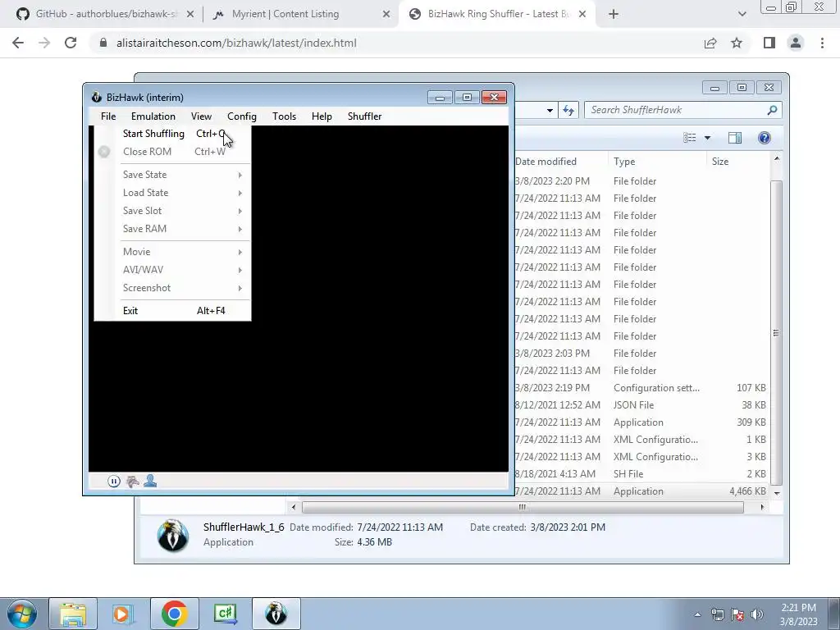Click the Explorer scroll down arrow

777,493
